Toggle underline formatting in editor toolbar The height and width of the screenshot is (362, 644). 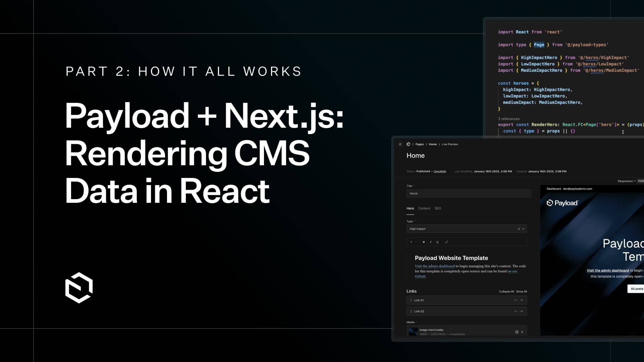point(437,242)
